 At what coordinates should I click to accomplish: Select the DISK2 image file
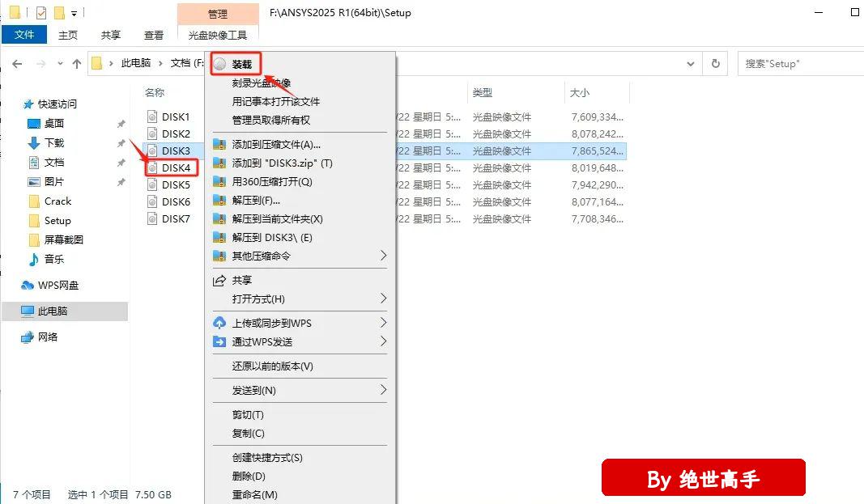pos(176,133)
